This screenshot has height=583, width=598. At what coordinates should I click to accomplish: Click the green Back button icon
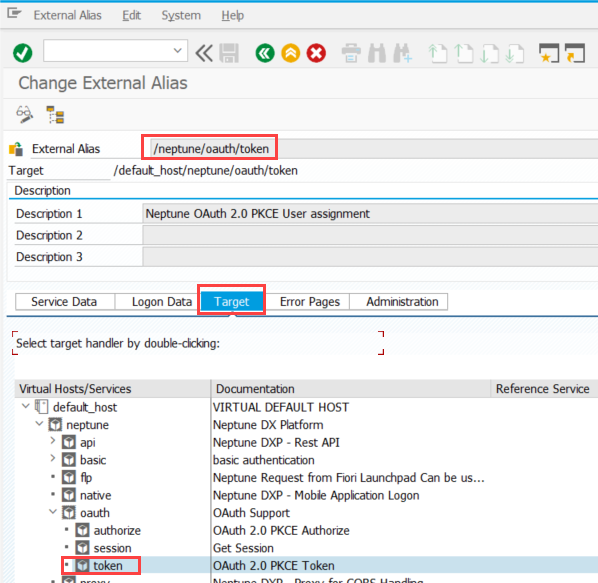click(265, 53)
